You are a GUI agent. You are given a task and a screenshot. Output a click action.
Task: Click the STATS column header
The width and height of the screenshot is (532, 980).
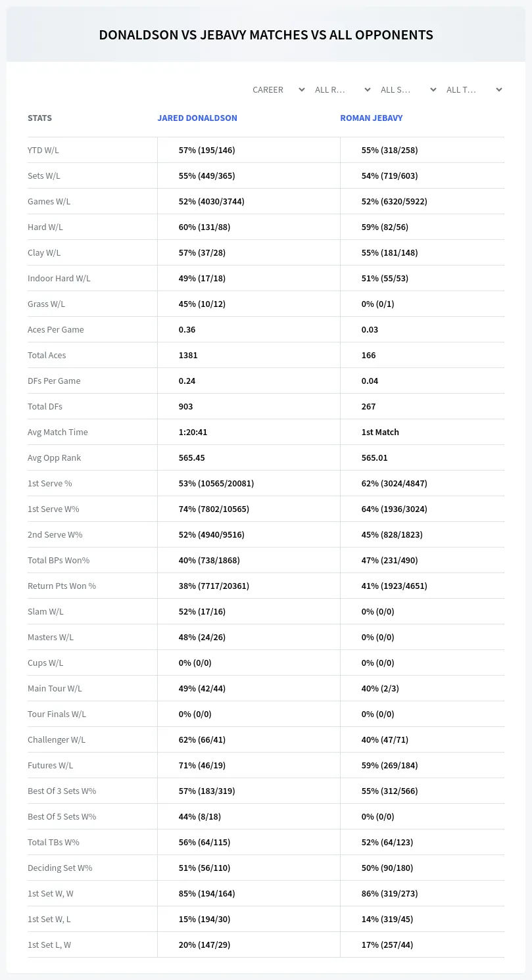[x=39, y=118]
